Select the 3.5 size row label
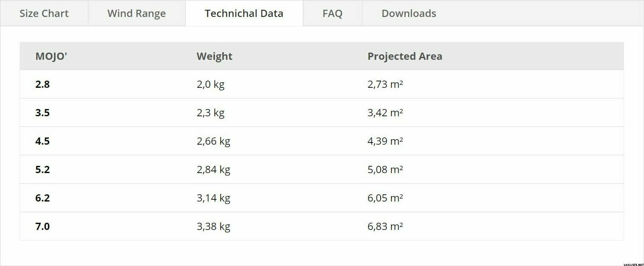 click(42, 113)
